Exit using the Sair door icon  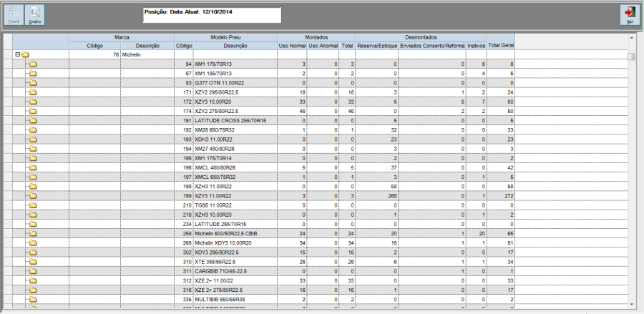[x=630, y=15]
